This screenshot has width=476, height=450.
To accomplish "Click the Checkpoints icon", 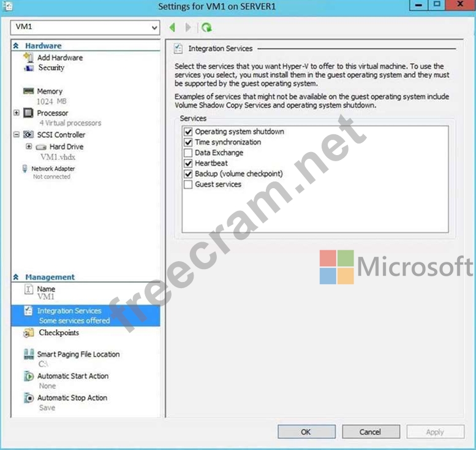I will click(x=29, y=333).
